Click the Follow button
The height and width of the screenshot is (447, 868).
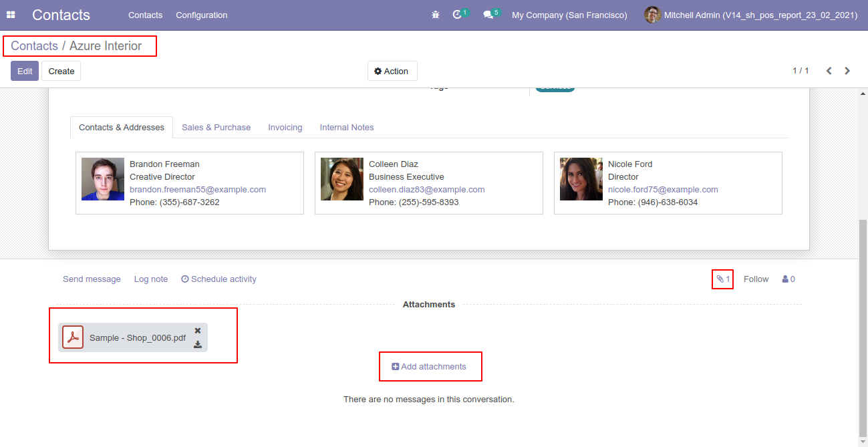point(756,279)
